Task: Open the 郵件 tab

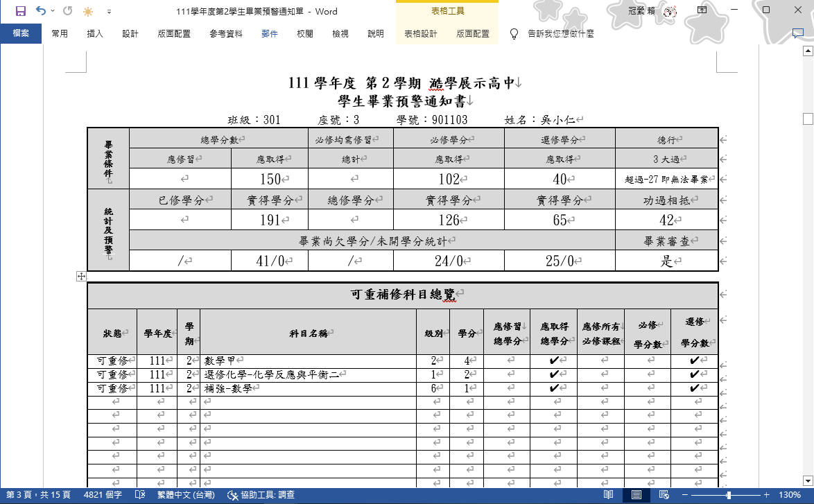Action: pos(270,34)
